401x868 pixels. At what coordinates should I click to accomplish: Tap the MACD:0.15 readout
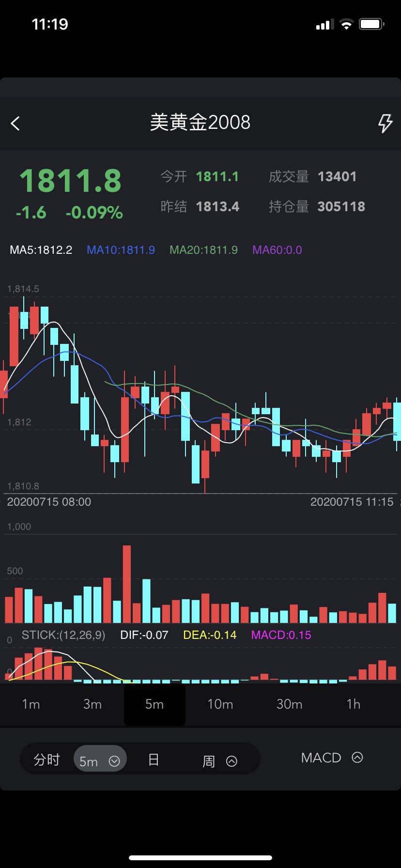[x=281, y=635]
